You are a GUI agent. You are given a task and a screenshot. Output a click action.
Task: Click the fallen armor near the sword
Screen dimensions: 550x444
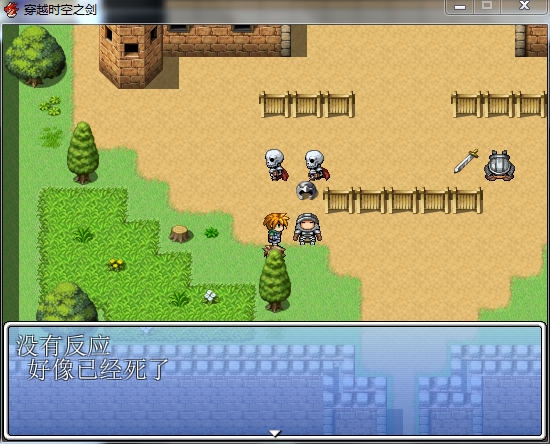(x=499, y=166)
